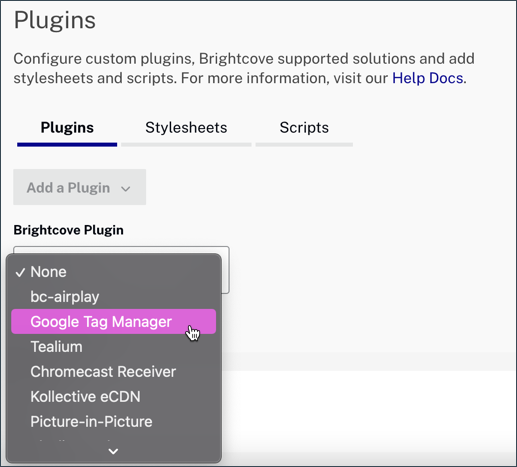Select Kollective eCDN plugin
The image size is (517, 467).
point(114,397)
